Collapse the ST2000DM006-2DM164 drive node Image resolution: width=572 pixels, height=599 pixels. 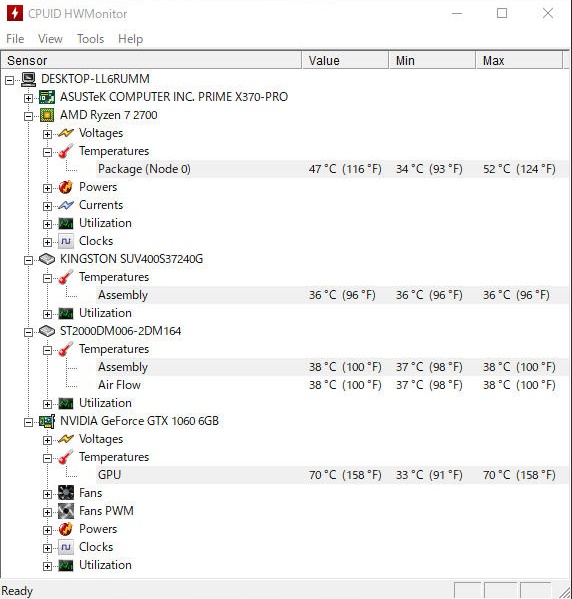coord(28,332)
